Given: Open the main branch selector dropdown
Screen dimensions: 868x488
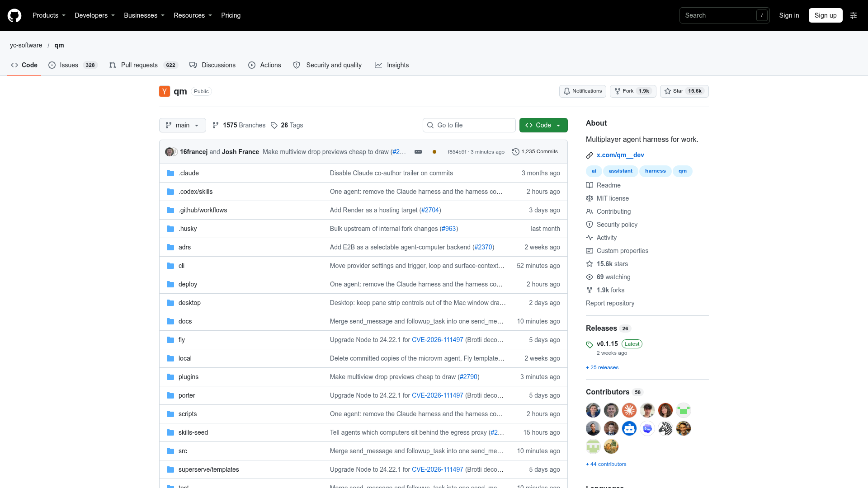Looking at the screenshot, I should (183, 125).
